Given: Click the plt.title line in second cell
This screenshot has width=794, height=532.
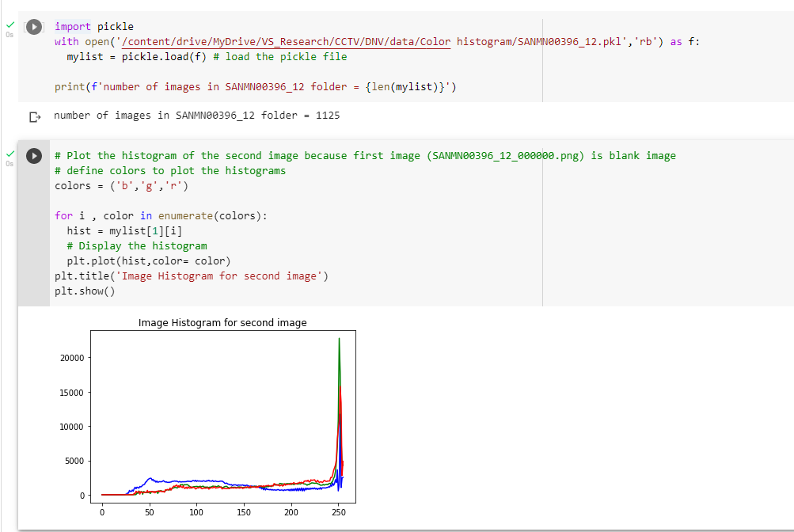Looking at the screenshot, I should pyautogui.click(x=192, y=276).
